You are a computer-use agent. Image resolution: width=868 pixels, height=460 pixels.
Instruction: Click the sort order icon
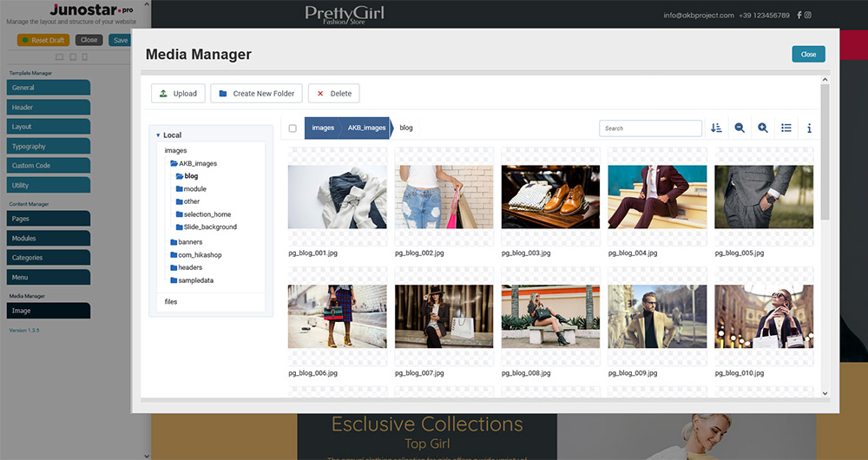(x=716, y=128)
